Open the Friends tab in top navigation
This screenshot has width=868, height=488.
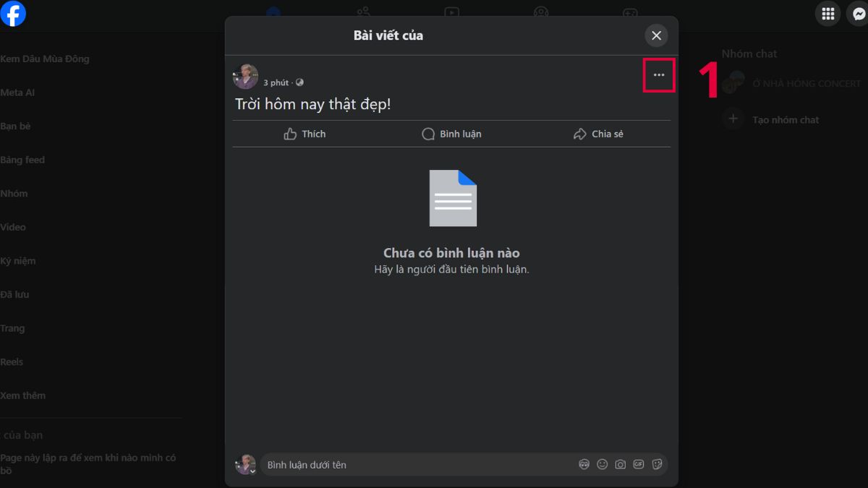[363, 12]
